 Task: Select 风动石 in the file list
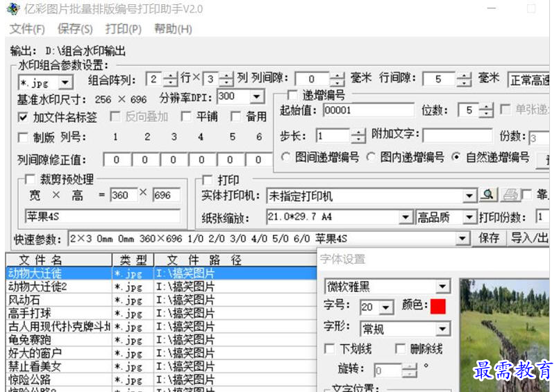pos(24,300)
